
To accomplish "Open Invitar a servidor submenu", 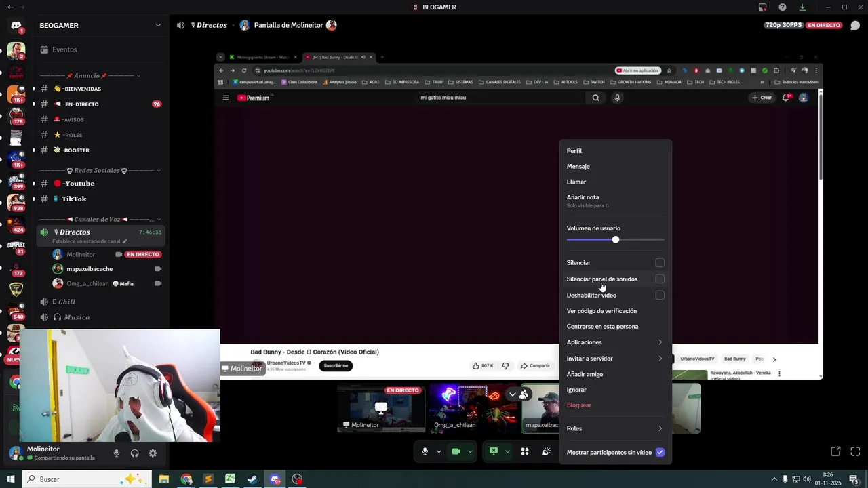I will (x=615, y=359).
